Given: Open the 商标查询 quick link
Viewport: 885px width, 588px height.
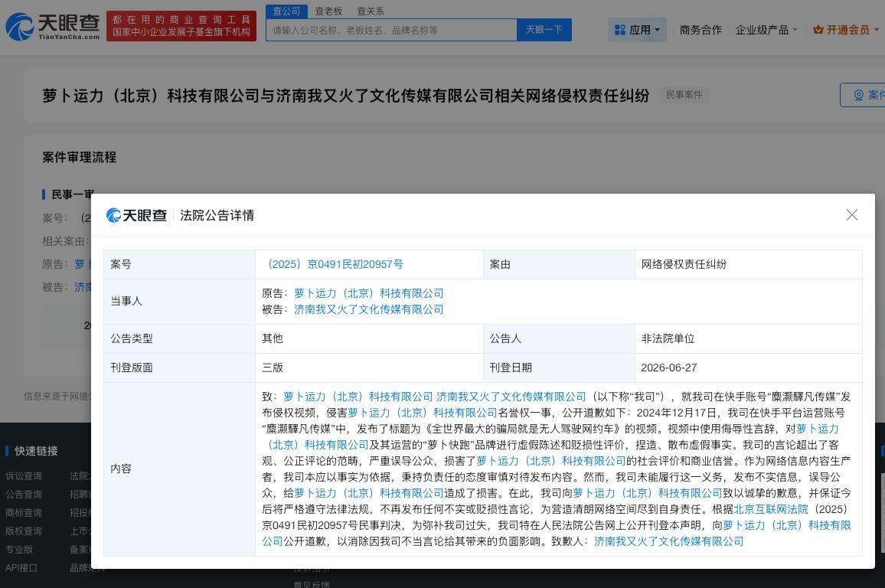Looking at the screenshot, I should tap(24, 513).
